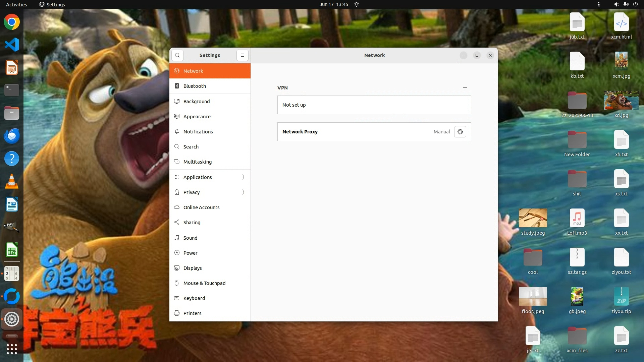Launch VLC media player from dock
This screenshot has width=644, height=362.
[x=12, y=181]
